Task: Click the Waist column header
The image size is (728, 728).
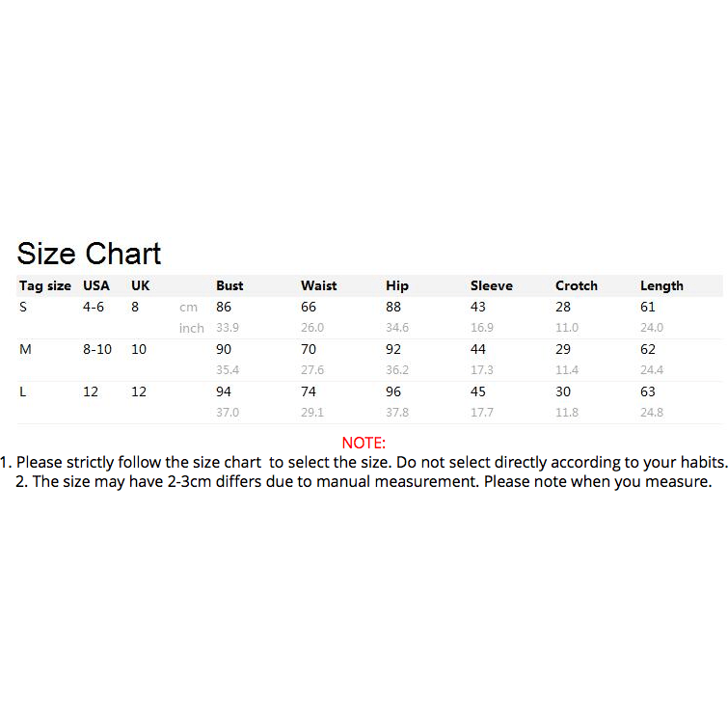Action: coord(318,285)
